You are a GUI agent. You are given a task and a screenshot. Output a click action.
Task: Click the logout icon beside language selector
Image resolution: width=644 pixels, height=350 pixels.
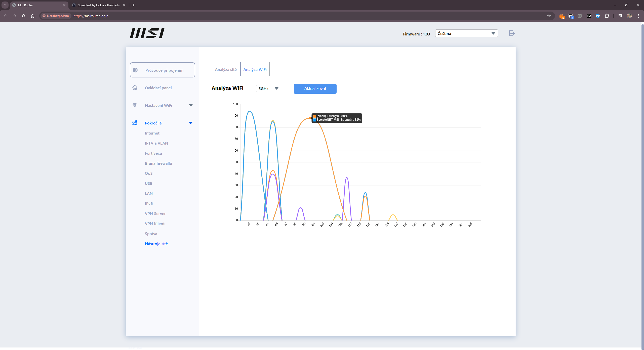click(x=512, y=33)
